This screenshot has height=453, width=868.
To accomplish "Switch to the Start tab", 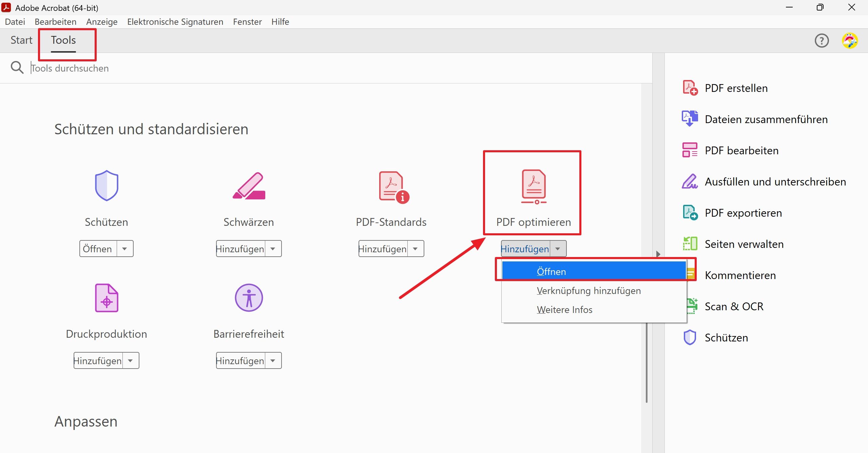I will [21, 40].
